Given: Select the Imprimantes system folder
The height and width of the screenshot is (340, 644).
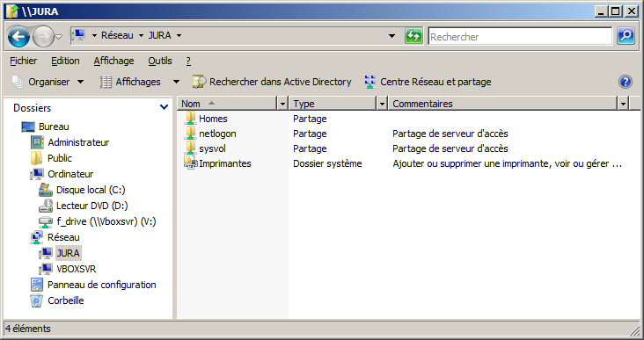Looking at the screenshot, I should point(224,163).
